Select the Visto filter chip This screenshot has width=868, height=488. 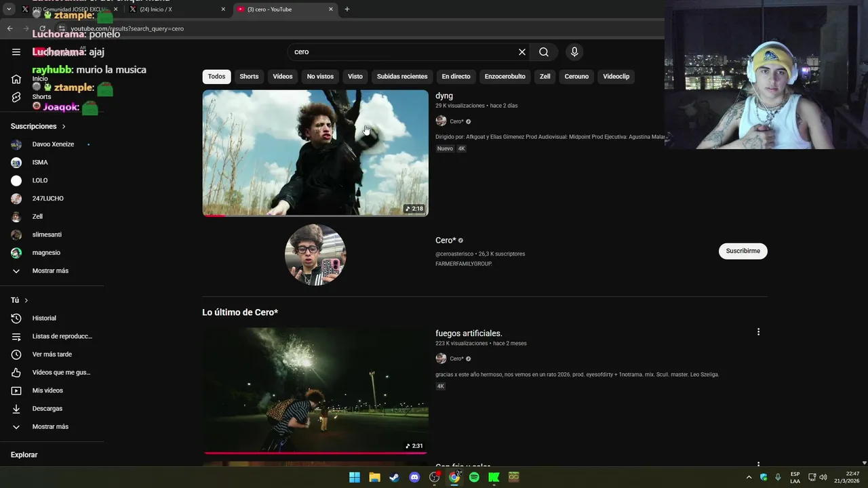355,77
